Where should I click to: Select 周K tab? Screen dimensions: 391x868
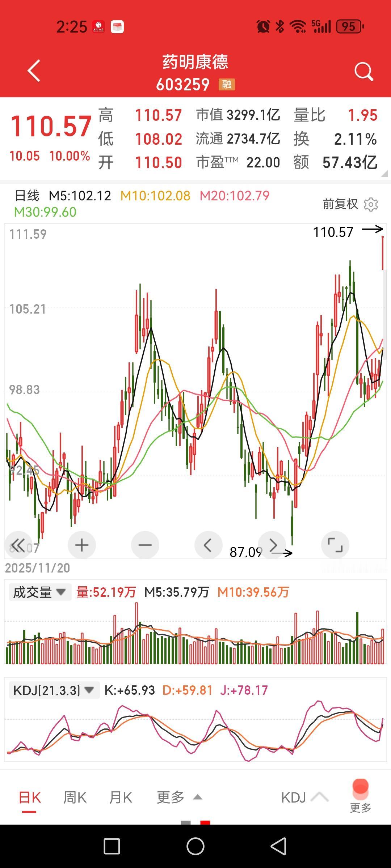75,797
